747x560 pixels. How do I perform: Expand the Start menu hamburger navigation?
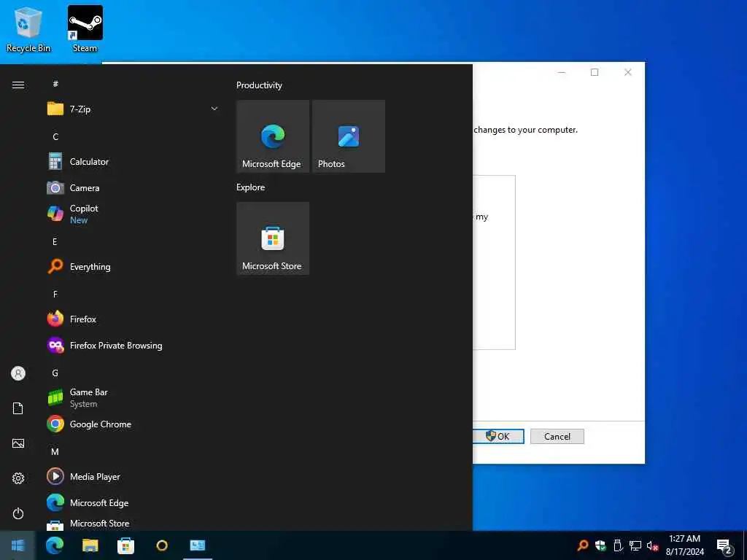tap(18, 85)
